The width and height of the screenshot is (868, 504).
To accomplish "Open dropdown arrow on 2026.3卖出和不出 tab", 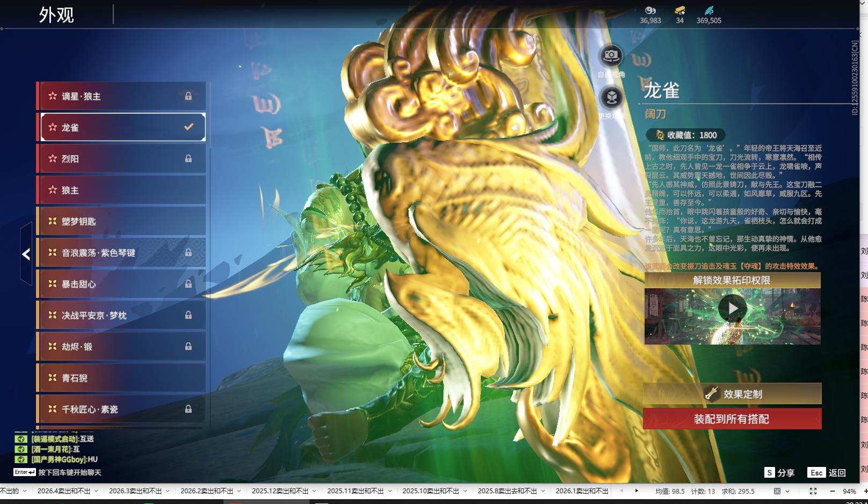I will click(x=168, y=491).
